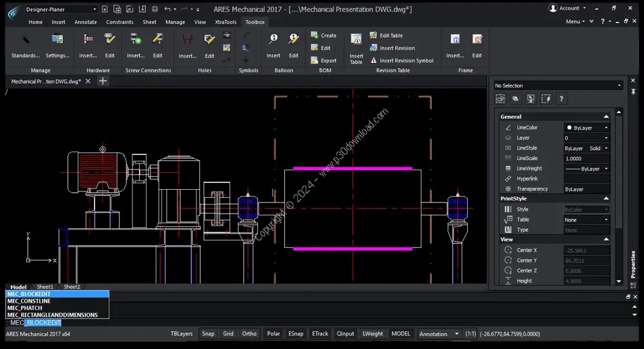The height and width of the screenshot is (349, 644).
Task: Insert a drawing frame
Action: pos(455,40)
